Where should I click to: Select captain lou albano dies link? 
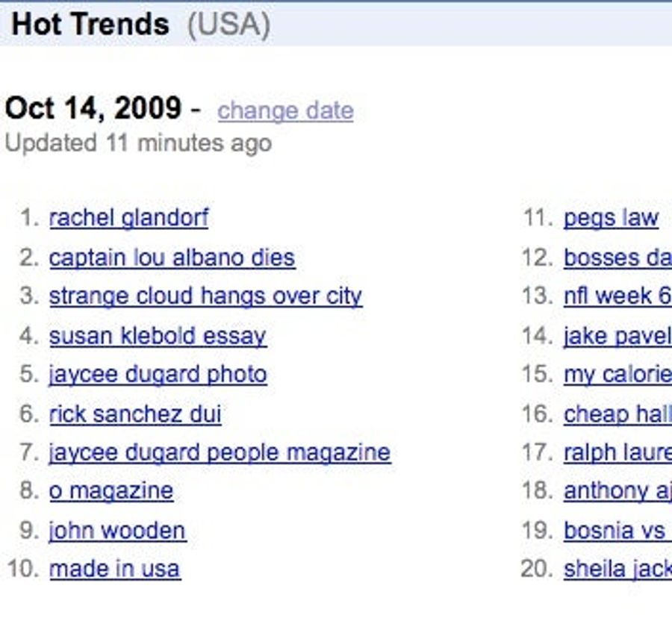172,258
